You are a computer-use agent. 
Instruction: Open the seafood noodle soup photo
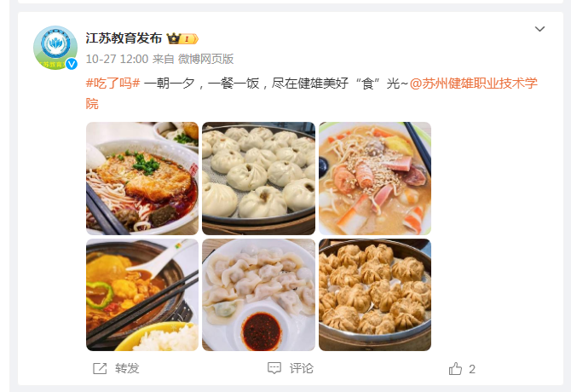point(375,178)
